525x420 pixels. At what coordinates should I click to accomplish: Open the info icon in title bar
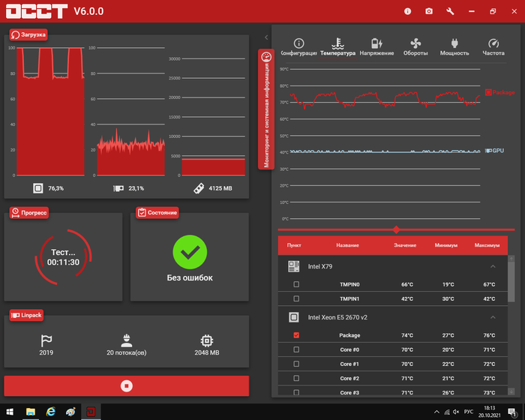pos(407,11)
